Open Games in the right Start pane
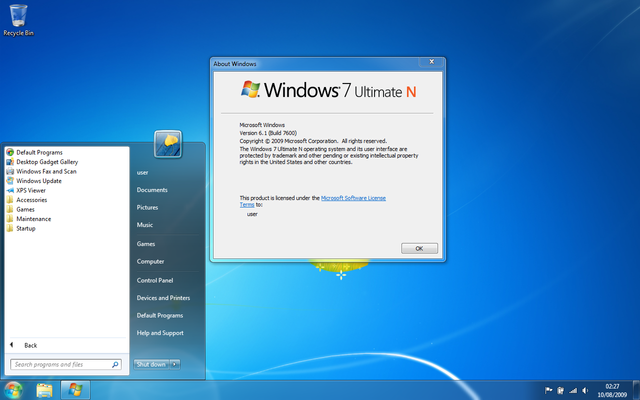Screen dimensions: 640x400 tap(146, 244)
